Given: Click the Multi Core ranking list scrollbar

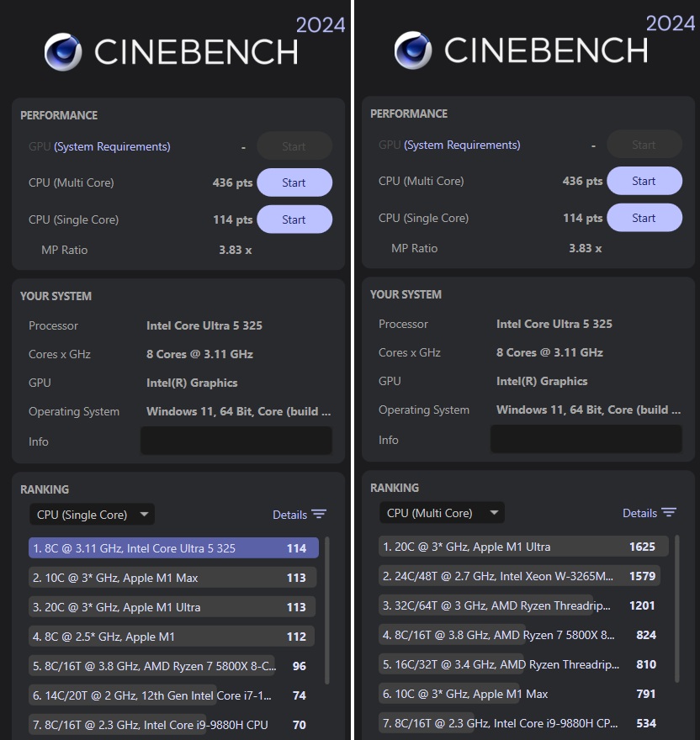Looking at the screenshot, I should coord(676,608).
